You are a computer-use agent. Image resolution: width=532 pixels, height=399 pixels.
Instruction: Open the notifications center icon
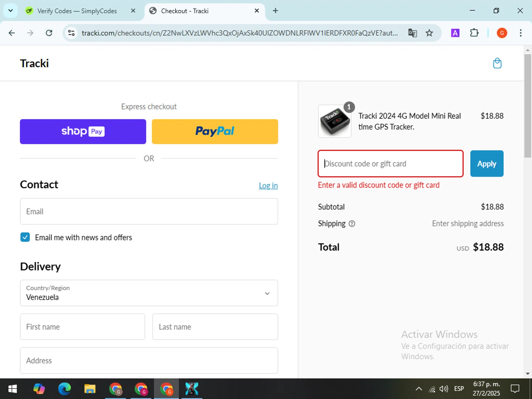click(x=515, y=389)
